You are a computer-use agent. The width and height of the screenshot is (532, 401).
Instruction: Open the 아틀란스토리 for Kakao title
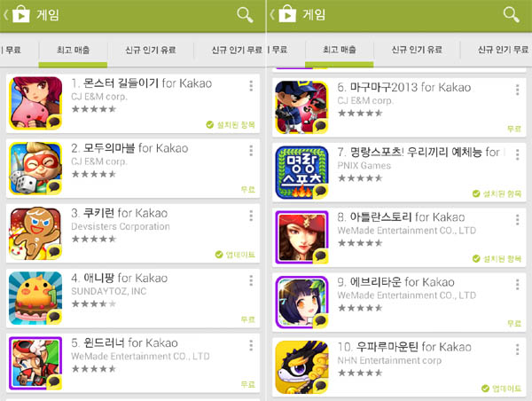401,217
